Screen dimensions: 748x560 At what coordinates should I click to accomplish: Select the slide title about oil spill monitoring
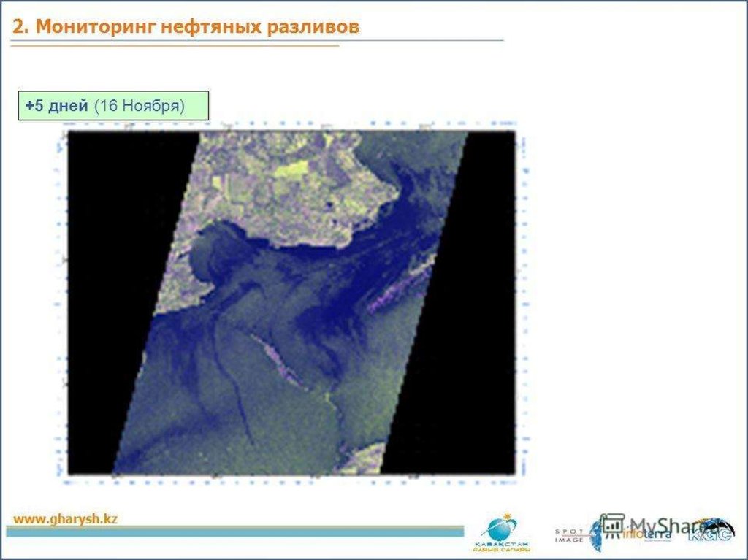coord(186,27)
